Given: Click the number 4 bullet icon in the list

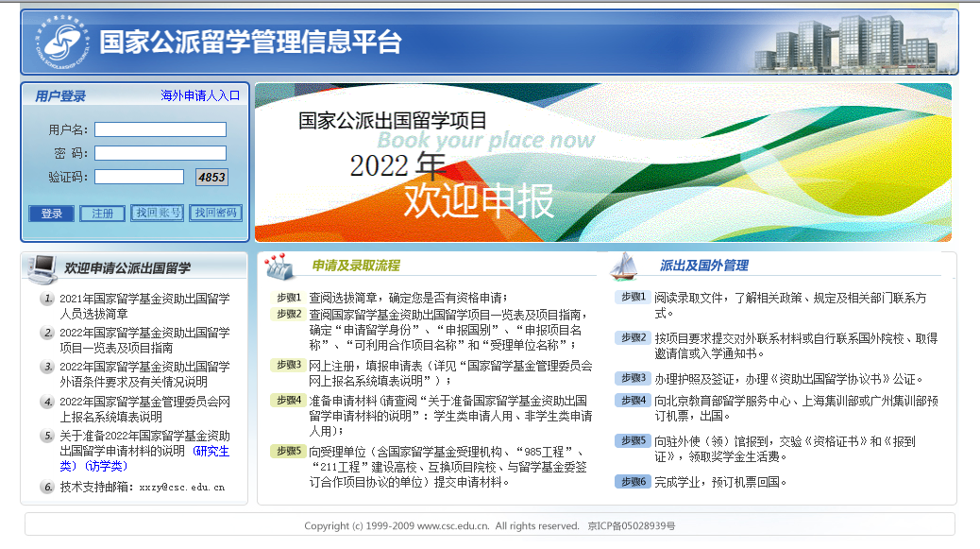Looking at the screenshot, I should (x=47, y=402).
